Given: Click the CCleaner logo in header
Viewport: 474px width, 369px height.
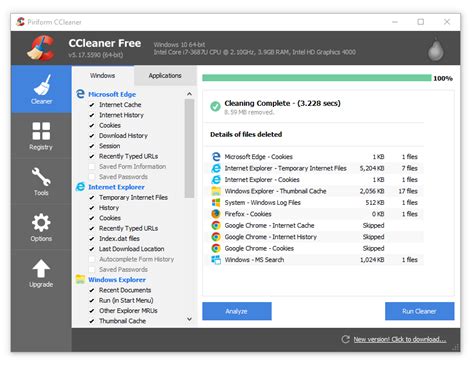Looking at the screenshot, I should pos(41,48).
